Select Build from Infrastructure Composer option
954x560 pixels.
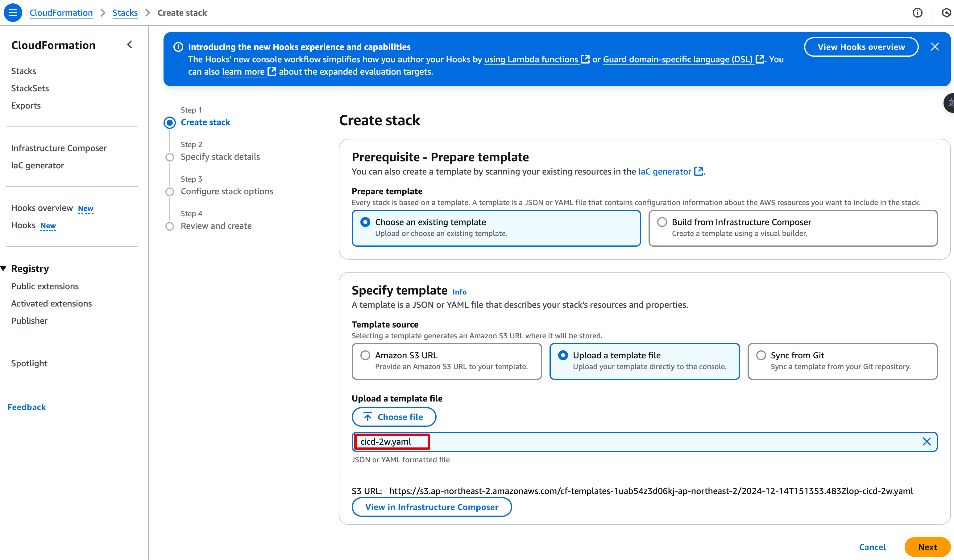click(x=662, y=222)
